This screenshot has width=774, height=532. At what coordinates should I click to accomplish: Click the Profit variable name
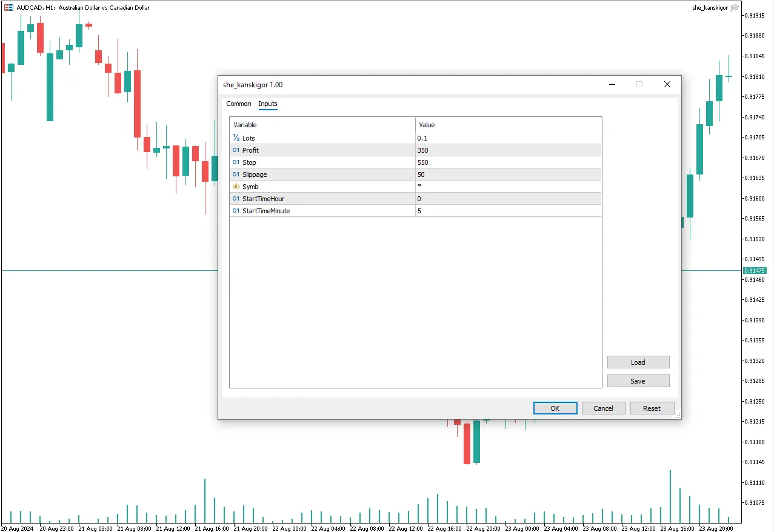[x=250, y=150]
